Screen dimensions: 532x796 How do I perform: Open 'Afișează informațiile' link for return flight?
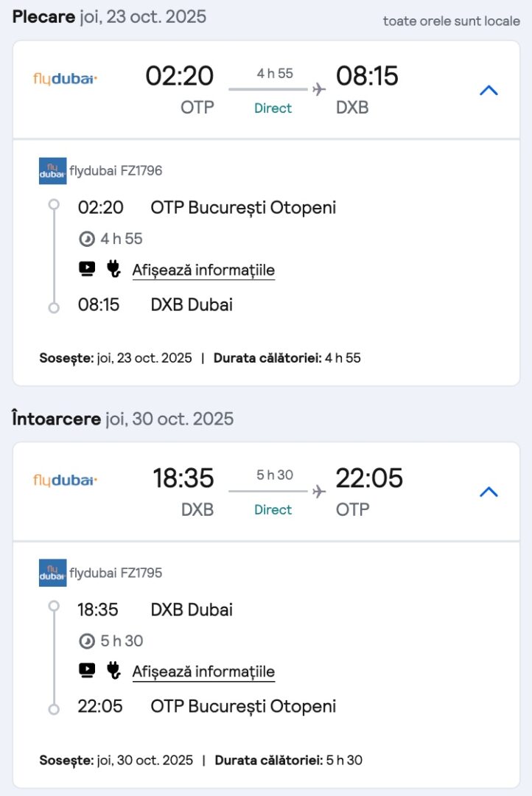tap(203, 672)
